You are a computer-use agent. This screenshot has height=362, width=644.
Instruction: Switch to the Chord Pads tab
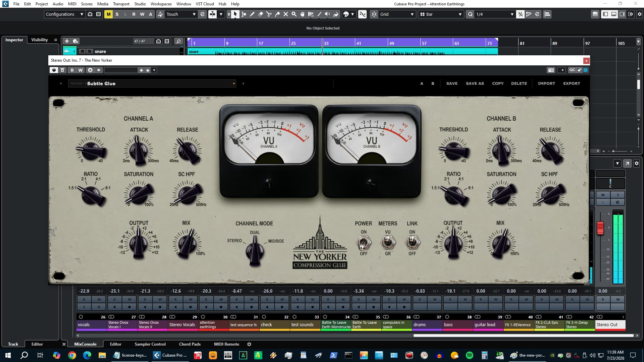pos(190,344)
